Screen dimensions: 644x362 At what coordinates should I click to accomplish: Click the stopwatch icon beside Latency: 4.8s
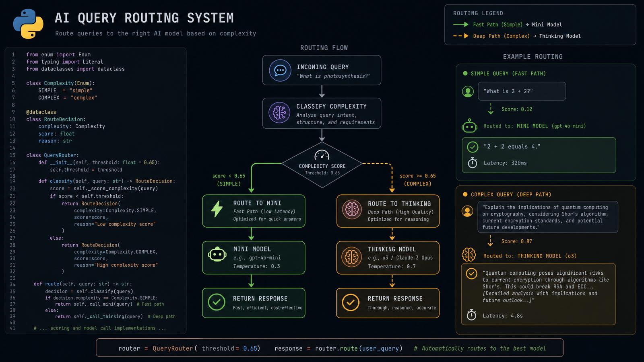pos(471,315)
